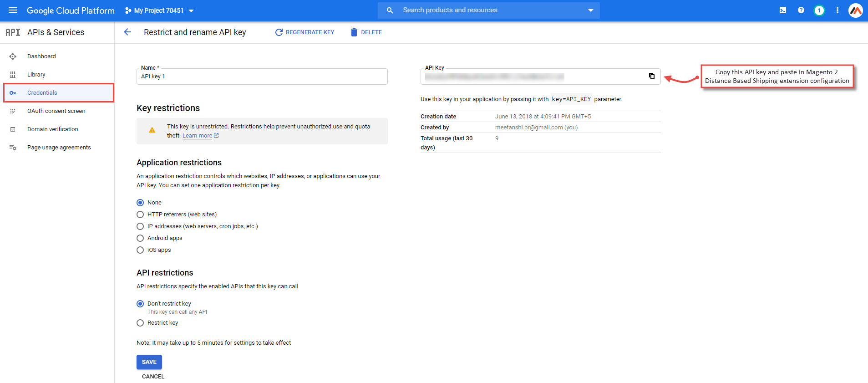This screenshot has width=868, height=383.
Task: Click the warning triangle icon
Action: (152, 130)
